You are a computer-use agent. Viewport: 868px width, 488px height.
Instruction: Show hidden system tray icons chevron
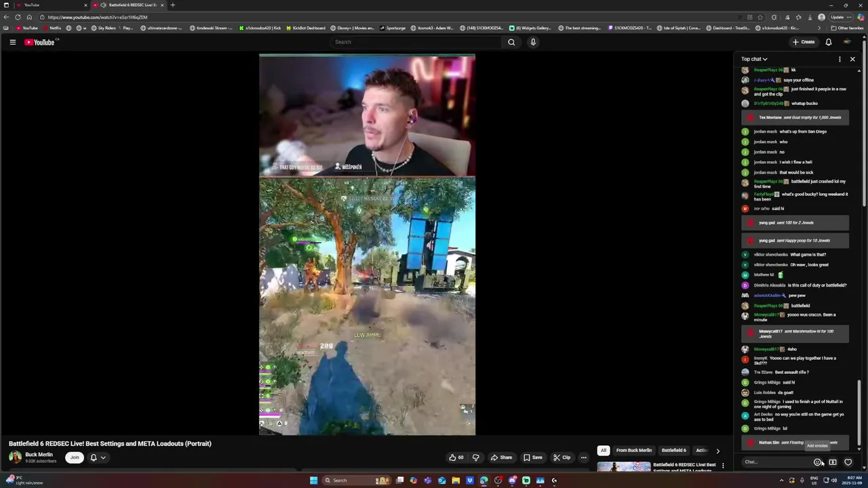click(781, 481)
